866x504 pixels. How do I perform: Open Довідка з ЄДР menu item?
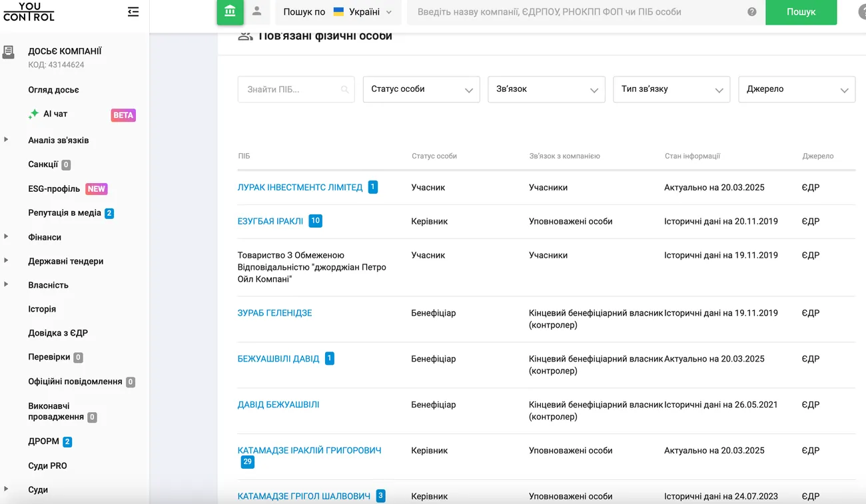(x=58, y=333)
